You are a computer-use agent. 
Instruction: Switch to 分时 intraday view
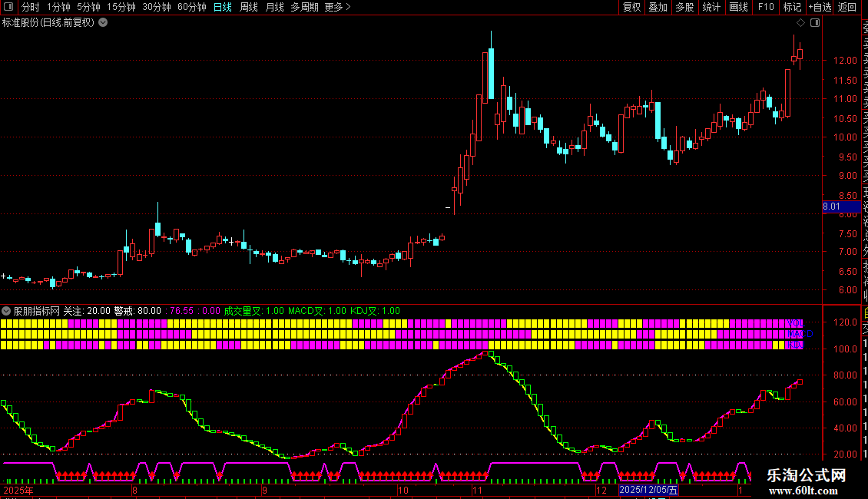[31, 7]
